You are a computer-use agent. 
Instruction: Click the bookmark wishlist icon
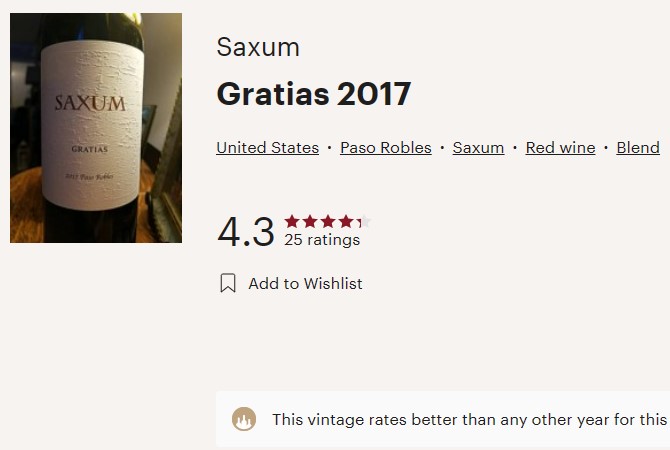(228, 283)
